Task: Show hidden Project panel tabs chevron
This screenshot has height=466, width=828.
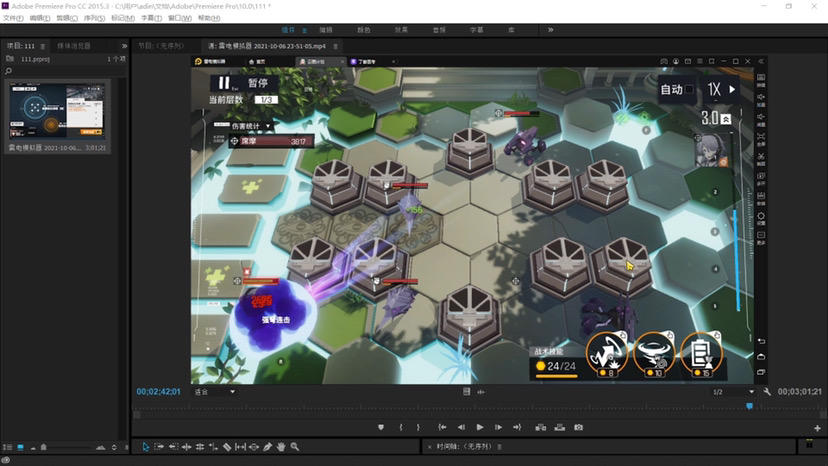Action: click(124, 46)
